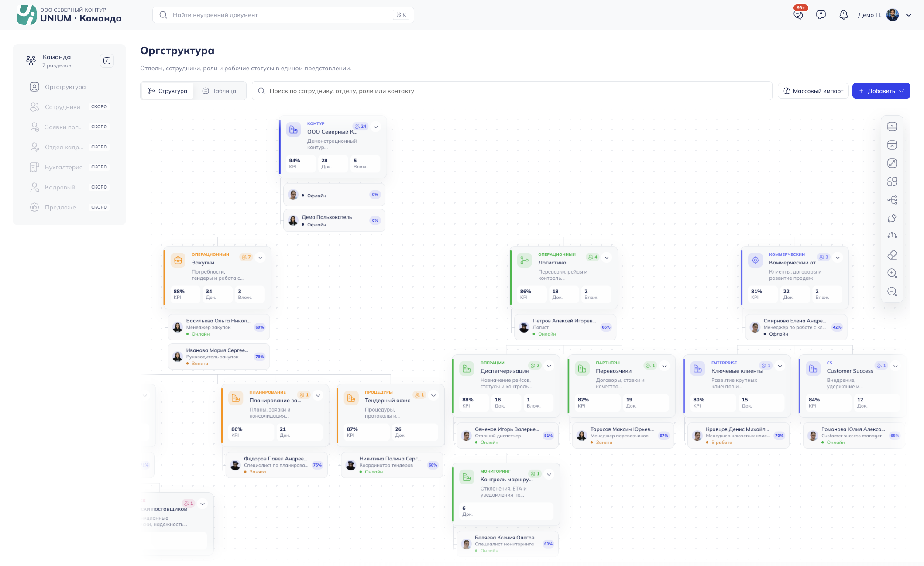
Task: Click the rotate layout squares icon
Action: (892, 182)
